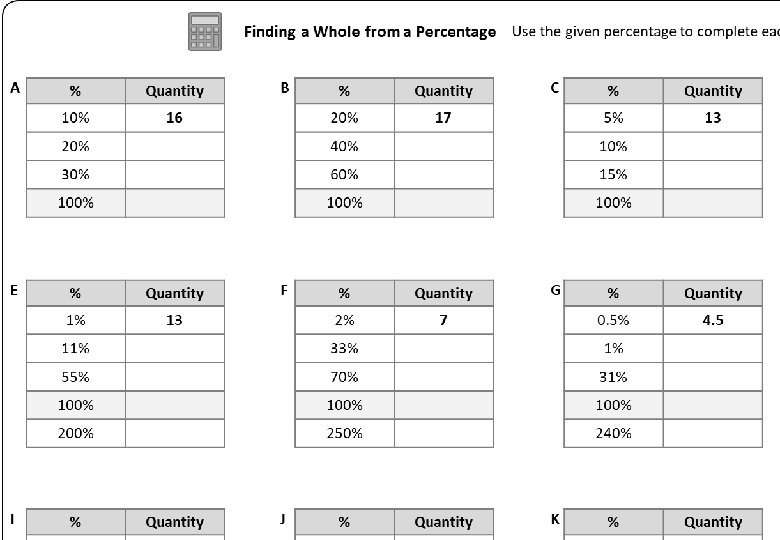Select table F's empty 33% quantity cell
Screen dimensions: 780x540
[x=444, y=349]
